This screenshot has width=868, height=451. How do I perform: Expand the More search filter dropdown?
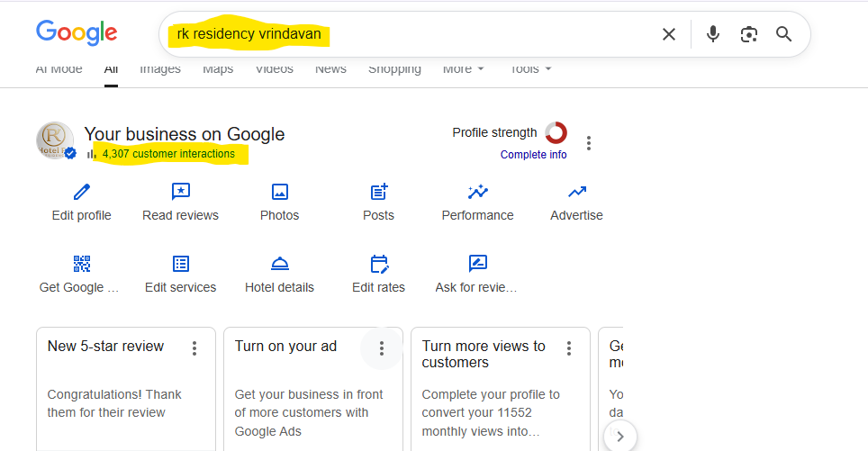464,69
